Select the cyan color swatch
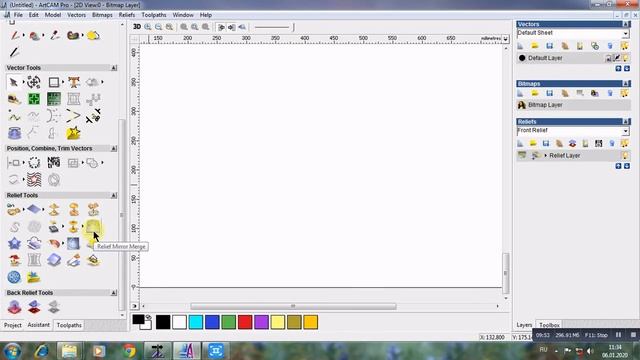The image size is (640, 360). click(196, 322)
